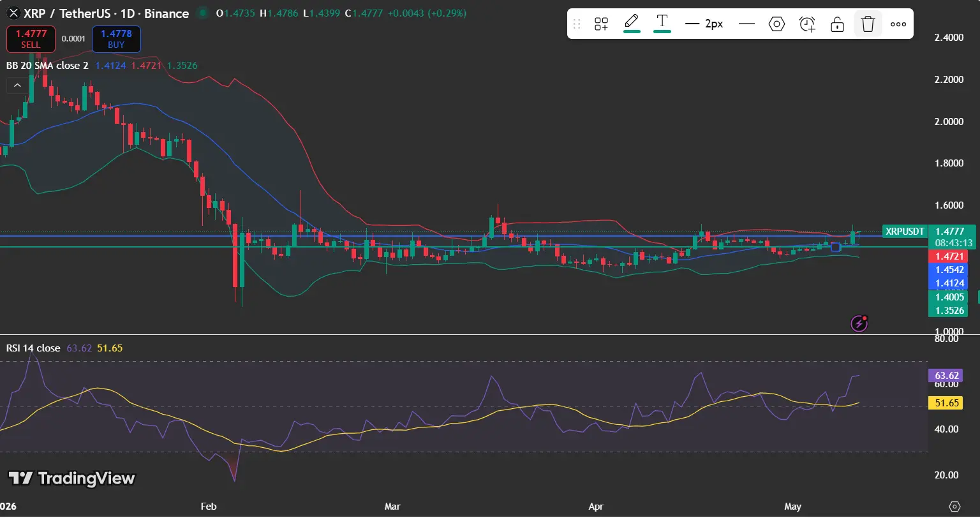Click the SELL 1.4777 button
980x518 pixels.
(31, 39)
